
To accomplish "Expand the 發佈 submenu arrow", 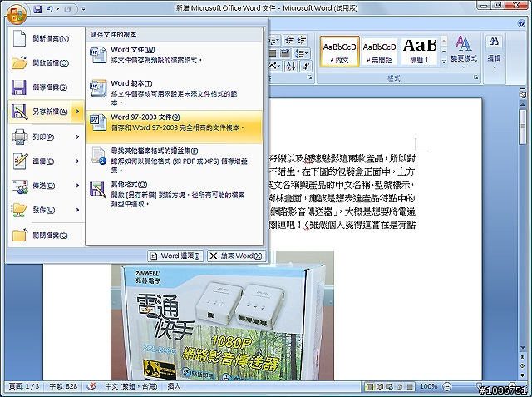I will 77,210.
